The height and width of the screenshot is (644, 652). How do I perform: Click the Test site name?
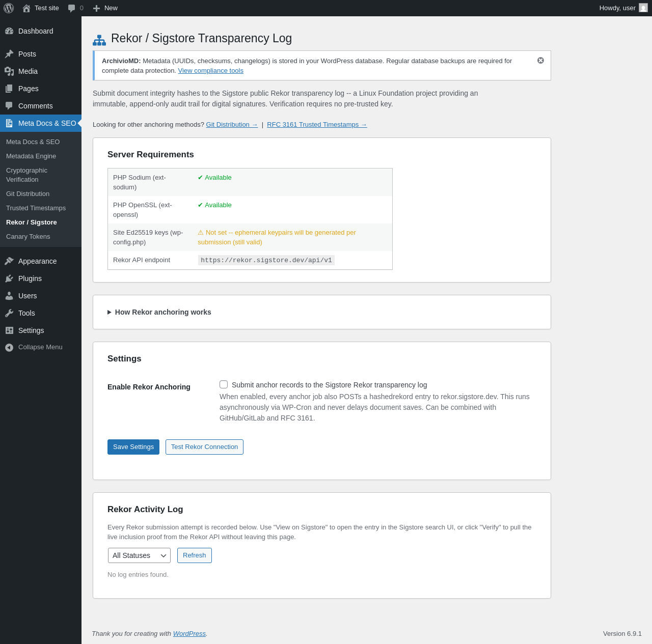tap(47, 8)
